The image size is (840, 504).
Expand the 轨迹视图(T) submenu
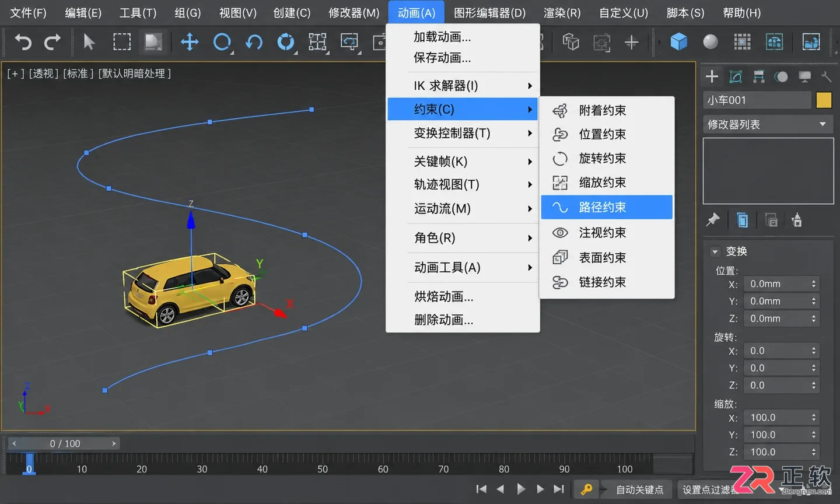[x=462, y=185]
